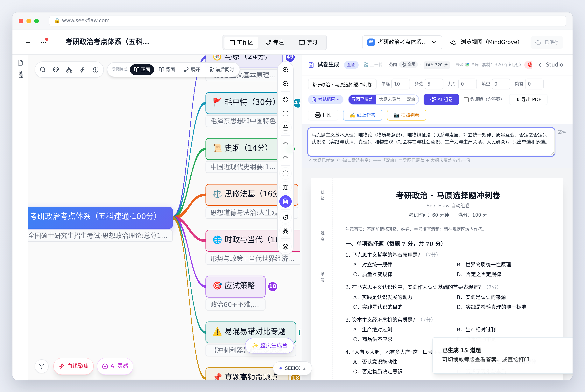585x392 pixels.
Task: Enable the 教师版（含答案） checkbox
Action: click(466, 100)
